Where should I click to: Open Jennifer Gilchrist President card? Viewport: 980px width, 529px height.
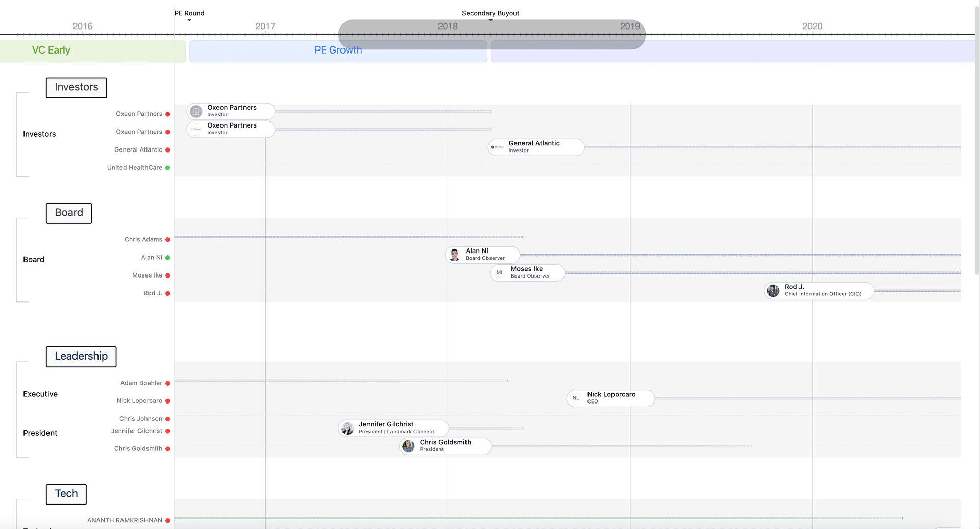point(394,428)
